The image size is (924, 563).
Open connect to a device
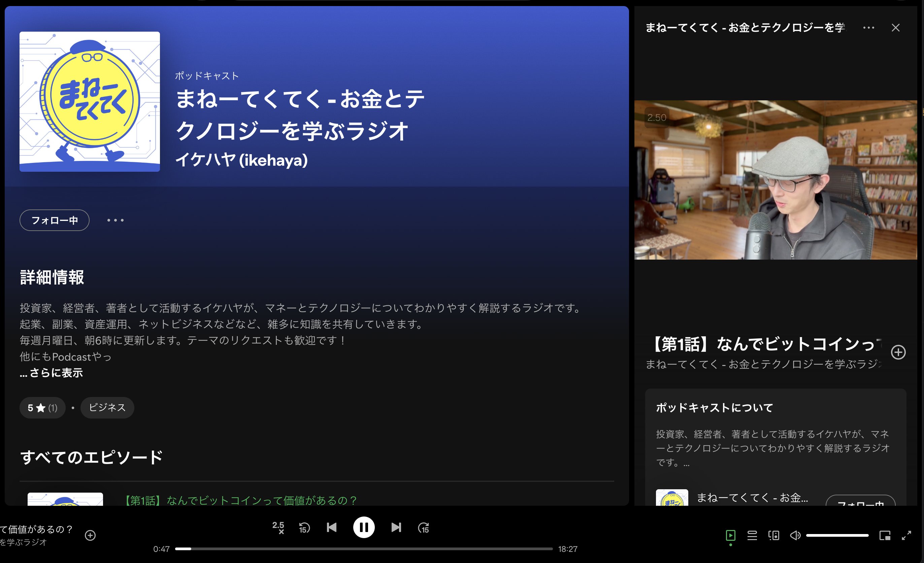coord(773,535)
